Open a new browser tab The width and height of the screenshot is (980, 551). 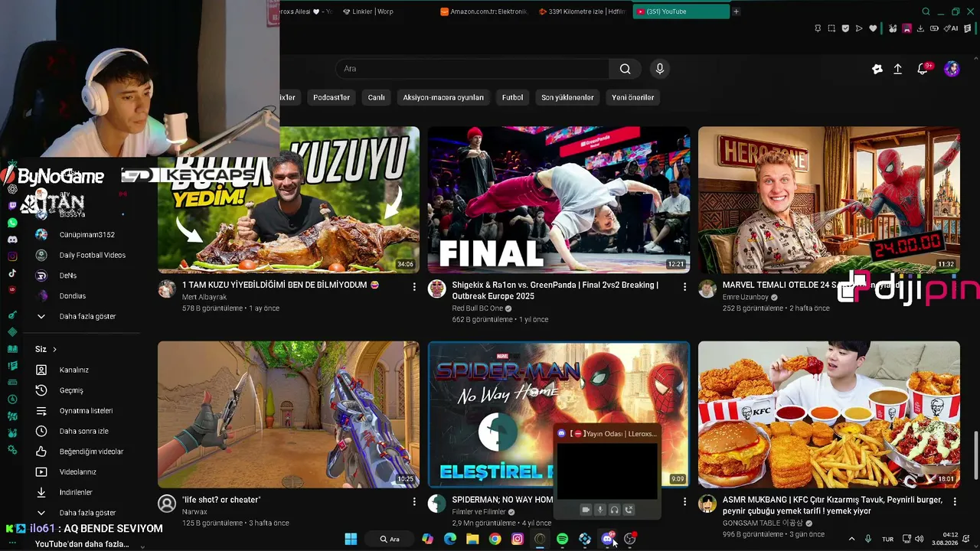[737, 11]
